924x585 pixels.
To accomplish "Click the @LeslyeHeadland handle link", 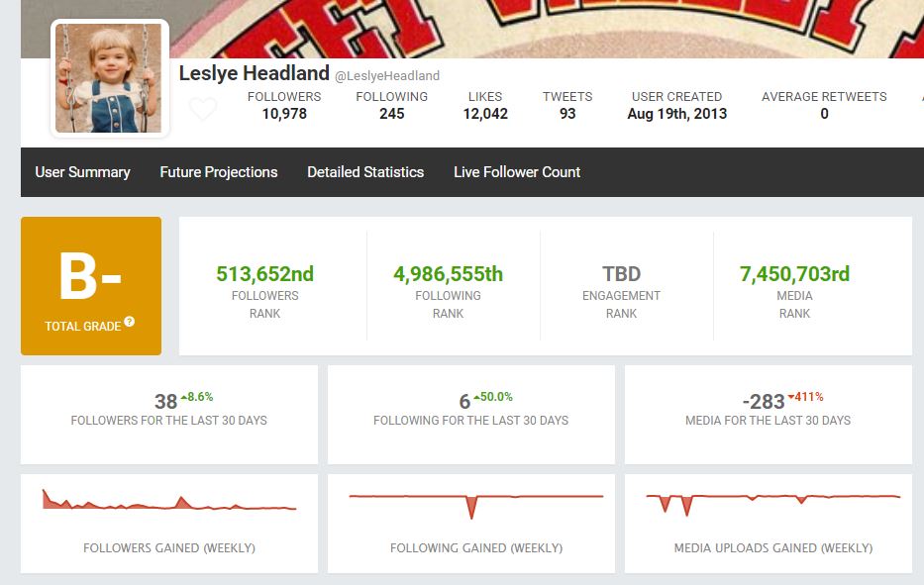I will click(x=387, y=75).
